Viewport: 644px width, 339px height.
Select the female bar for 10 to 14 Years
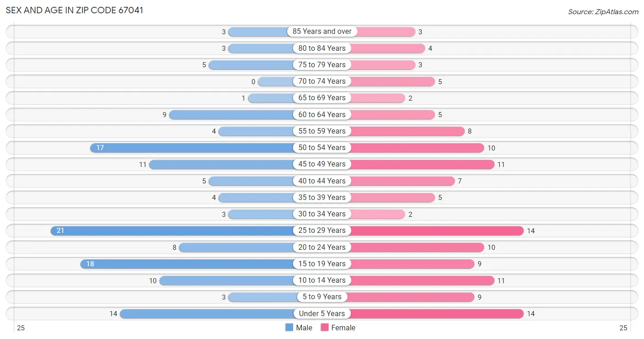(422, 280)
